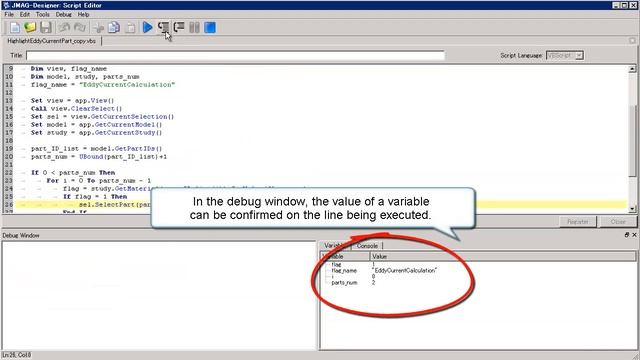Click the Cut scissors icon
Image resolution: width=640 pixels, height=360 pixels.
98,28
